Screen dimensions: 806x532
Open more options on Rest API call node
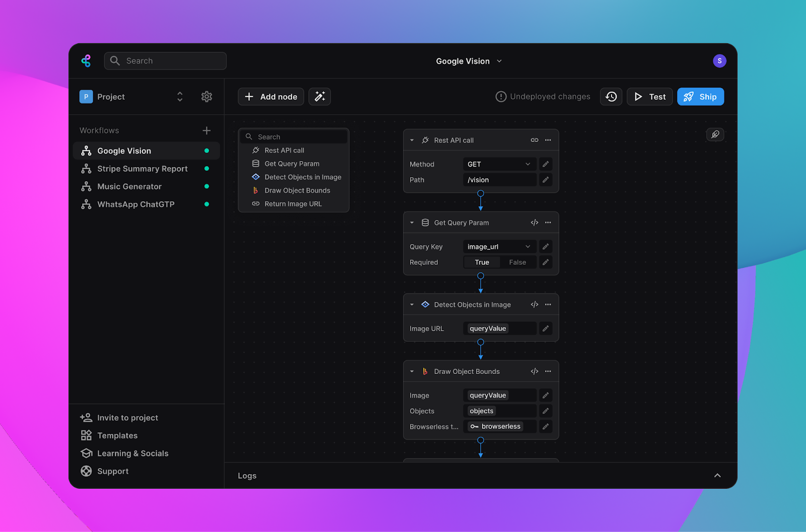click(x=548, y=140)
